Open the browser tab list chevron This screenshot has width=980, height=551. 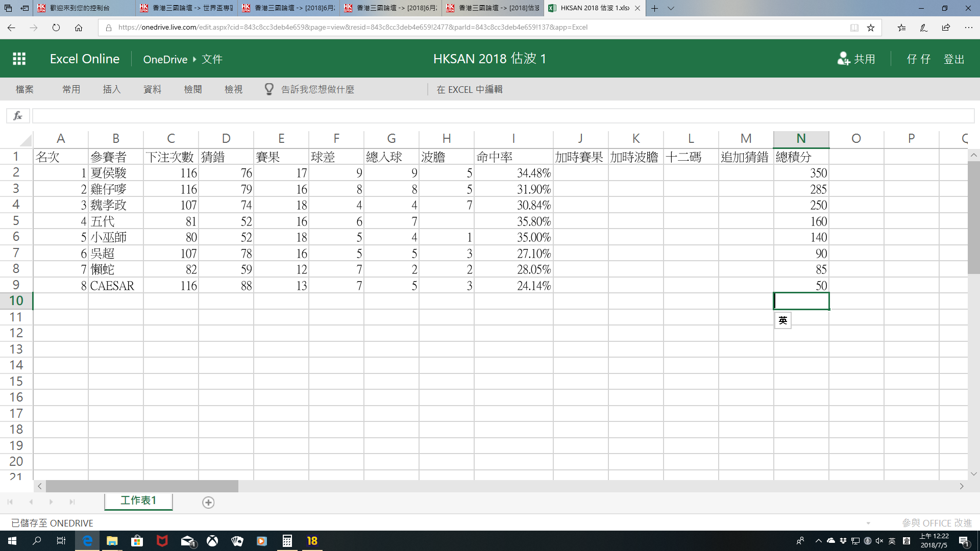(671, 8)
